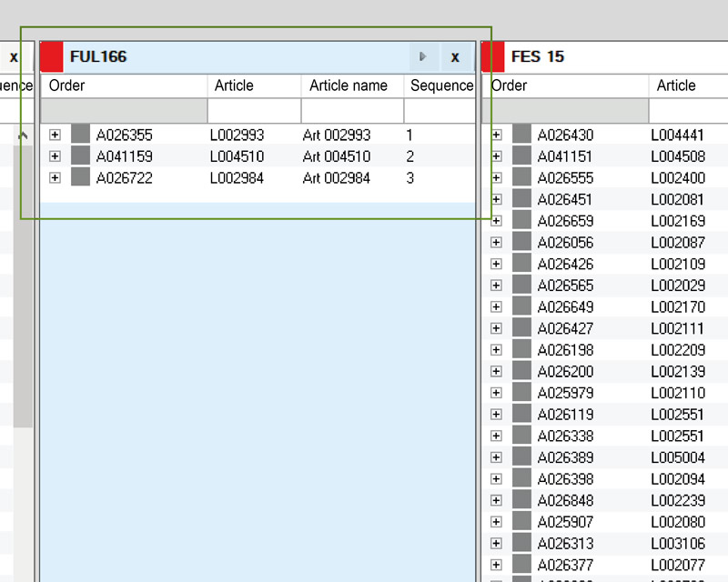This screenshot has width=728, height=582.
Task: Click gray status square beside order A026722
Action: click(x=80, y=177)
